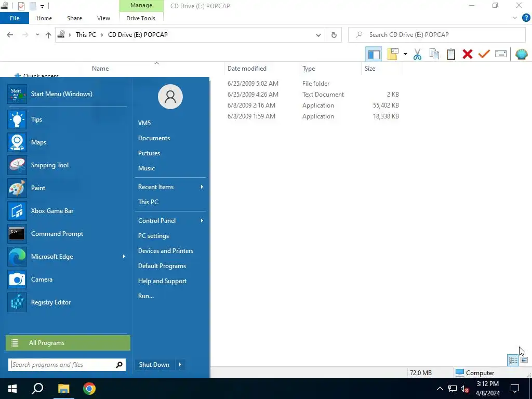
Task: Open the Drive Tools tab
Action: pos(141,18)
